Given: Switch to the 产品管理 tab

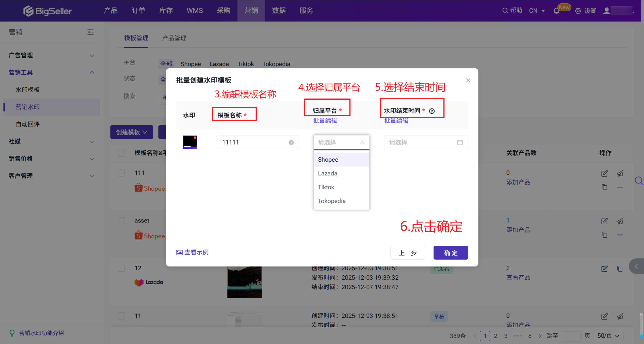Looking at the screenshot, I should tap(174, 38).
